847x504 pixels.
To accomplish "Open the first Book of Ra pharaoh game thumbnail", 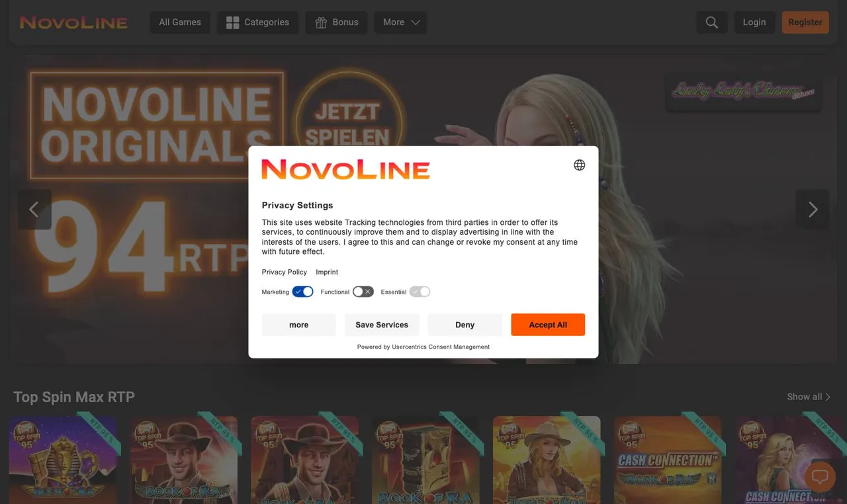I will tap(63, 460).
